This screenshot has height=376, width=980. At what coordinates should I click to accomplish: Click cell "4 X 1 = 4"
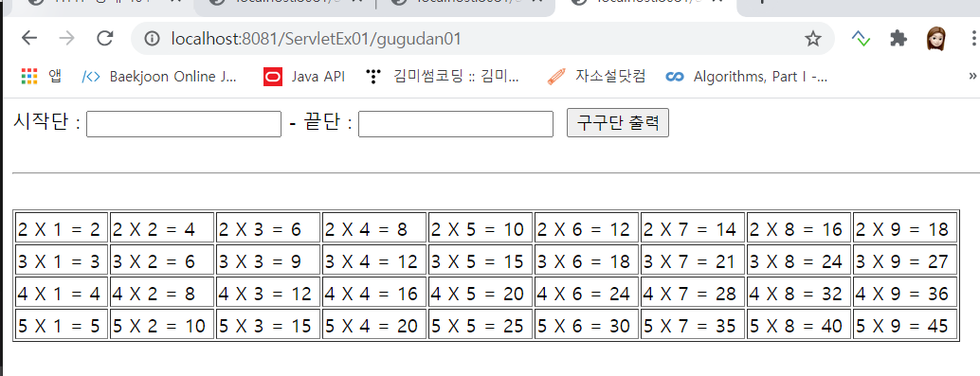pos(62,291)
